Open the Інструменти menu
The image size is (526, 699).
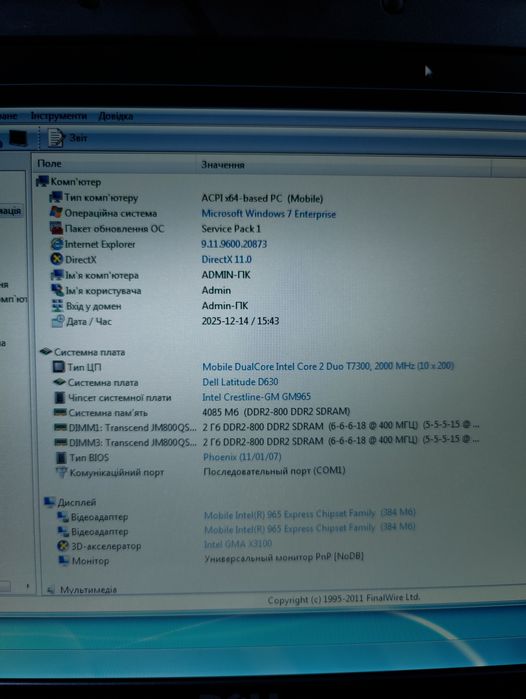pos(58,116)
